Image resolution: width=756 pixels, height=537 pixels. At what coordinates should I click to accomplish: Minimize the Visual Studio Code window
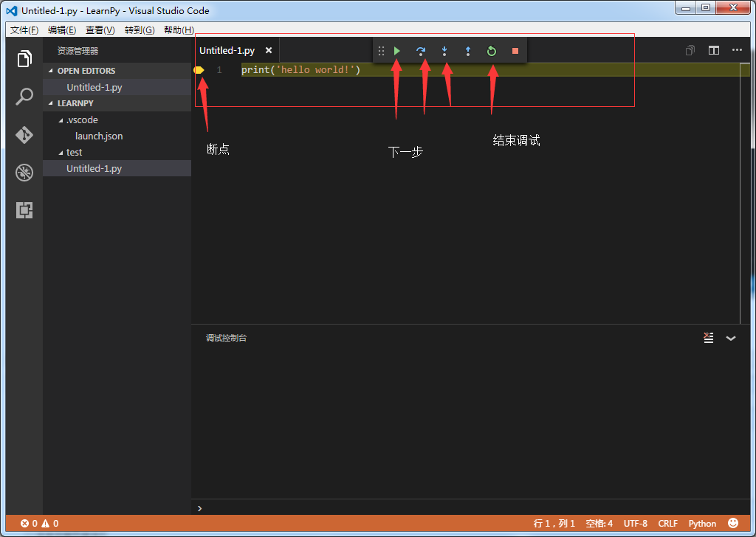686,7
